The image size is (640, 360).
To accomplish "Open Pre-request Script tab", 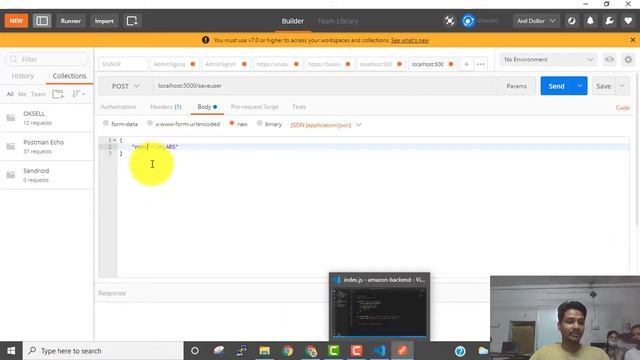I will (255, 107).
